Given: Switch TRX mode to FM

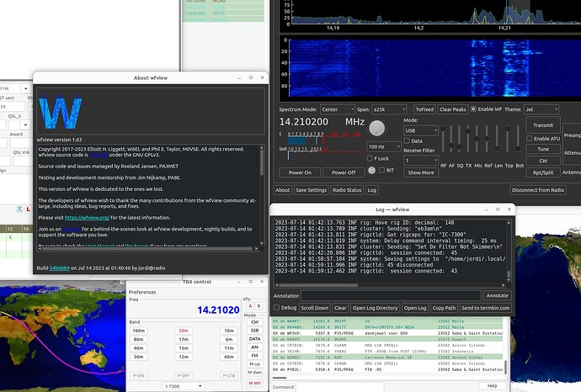Looking at the screenshot, I should pos(254,356).
